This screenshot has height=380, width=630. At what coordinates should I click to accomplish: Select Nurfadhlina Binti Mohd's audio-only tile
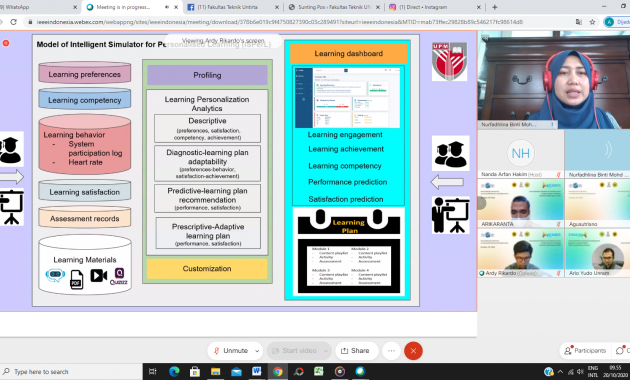597,154
